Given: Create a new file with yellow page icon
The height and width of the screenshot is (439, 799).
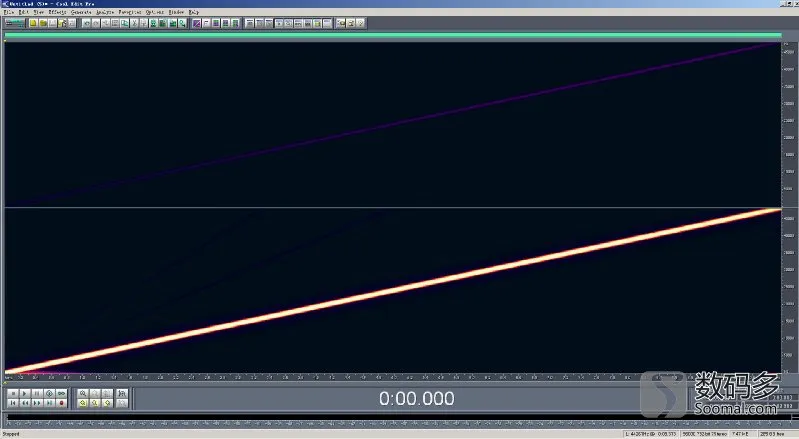Looking at the screenshot, I should point(33,23).
